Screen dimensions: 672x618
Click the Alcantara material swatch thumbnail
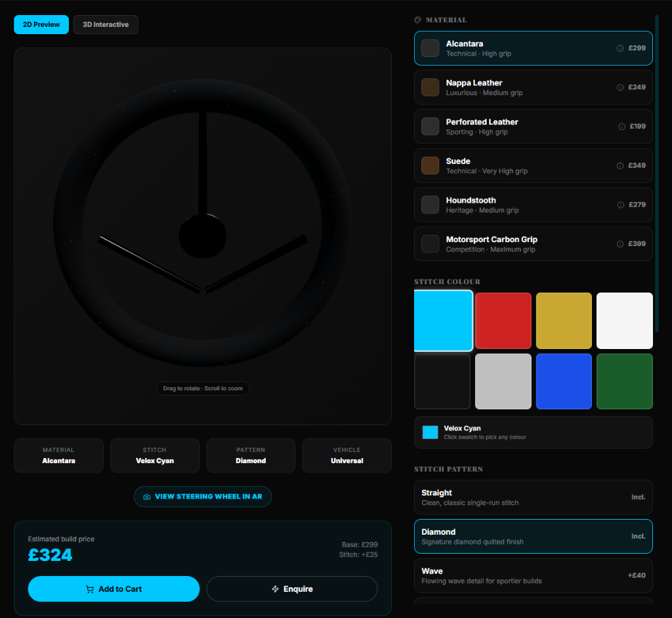[x=430, y=48]
